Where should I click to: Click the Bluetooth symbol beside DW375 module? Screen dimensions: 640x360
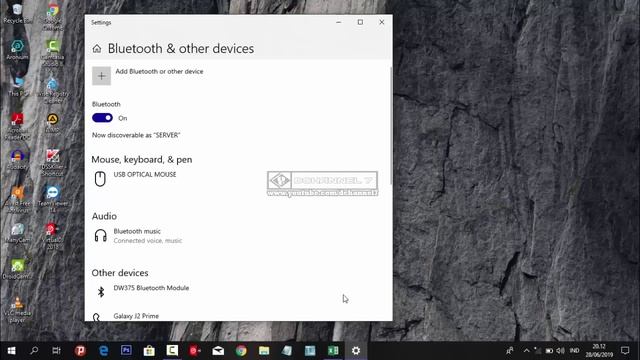coord(101,292)
